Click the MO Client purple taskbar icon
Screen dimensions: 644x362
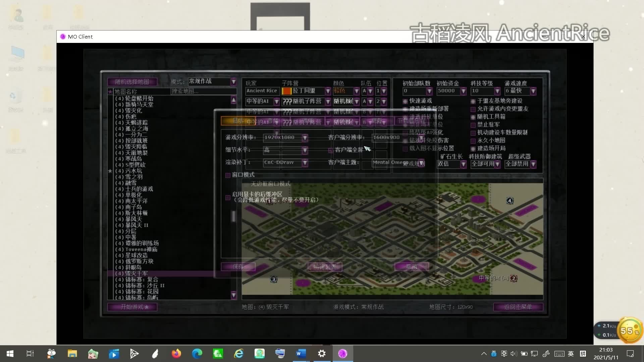342,354
